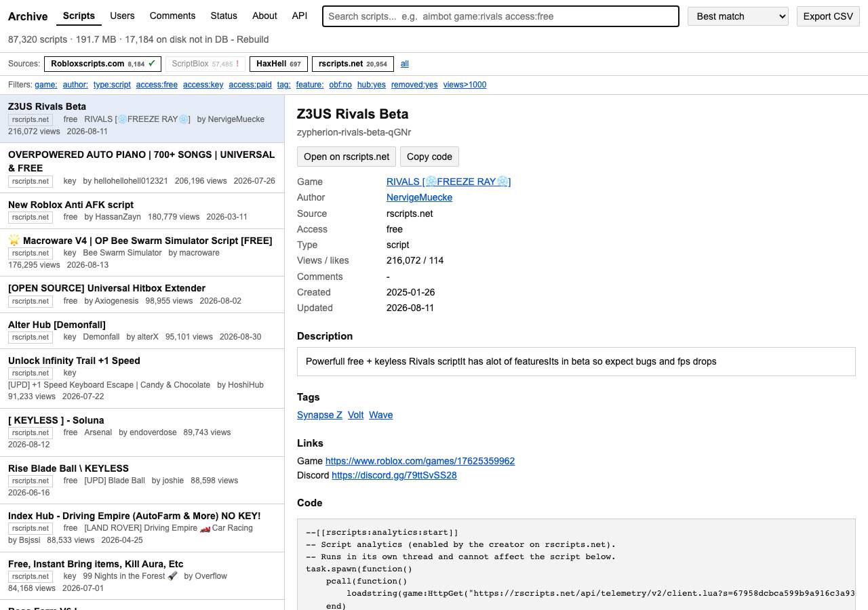Open the API tab
The height and width of the screenshot is (610, 868).
[300, 16]
